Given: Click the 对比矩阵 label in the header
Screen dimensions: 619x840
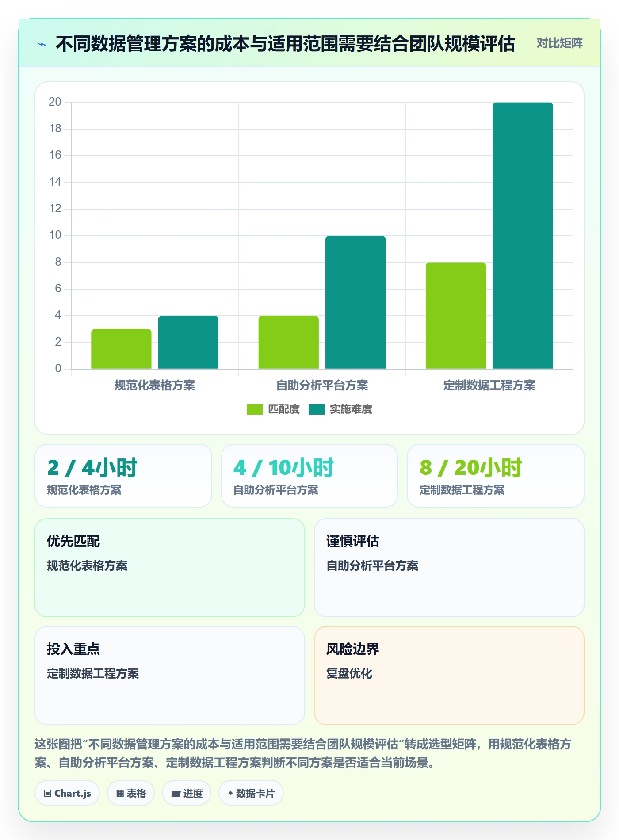Looking at the screenshot, I should pyautogui.click(x=559, y=43).
